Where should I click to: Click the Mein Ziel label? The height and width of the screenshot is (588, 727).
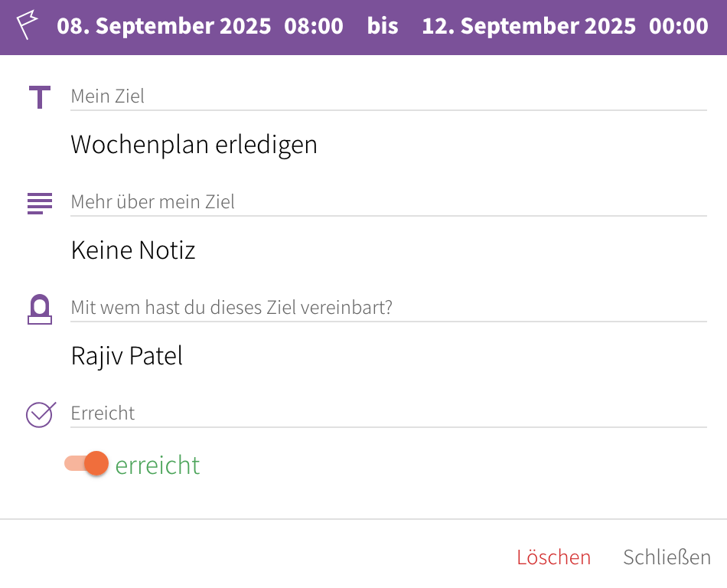108,96
